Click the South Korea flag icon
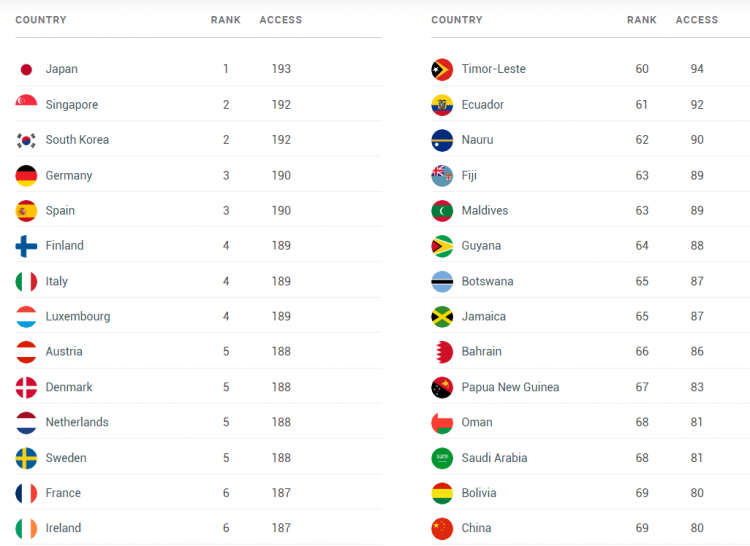Viewport: 750px width, 546px height. point(26,140)
